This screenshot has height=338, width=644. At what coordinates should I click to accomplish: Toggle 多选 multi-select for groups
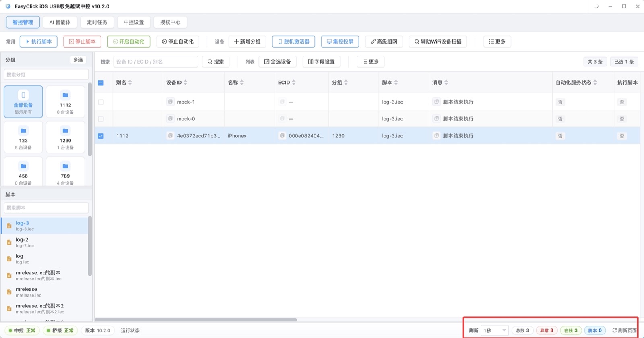pos(78,60)
